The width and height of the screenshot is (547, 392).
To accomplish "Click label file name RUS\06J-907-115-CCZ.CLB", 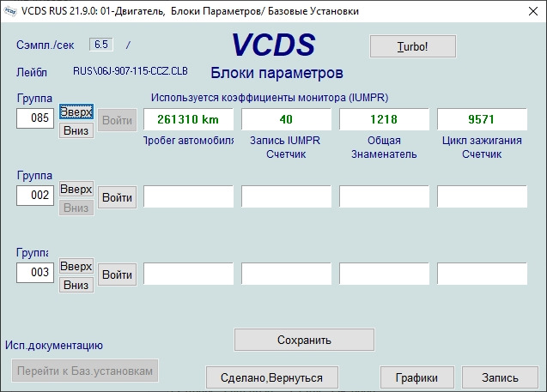I will (131, 71).
